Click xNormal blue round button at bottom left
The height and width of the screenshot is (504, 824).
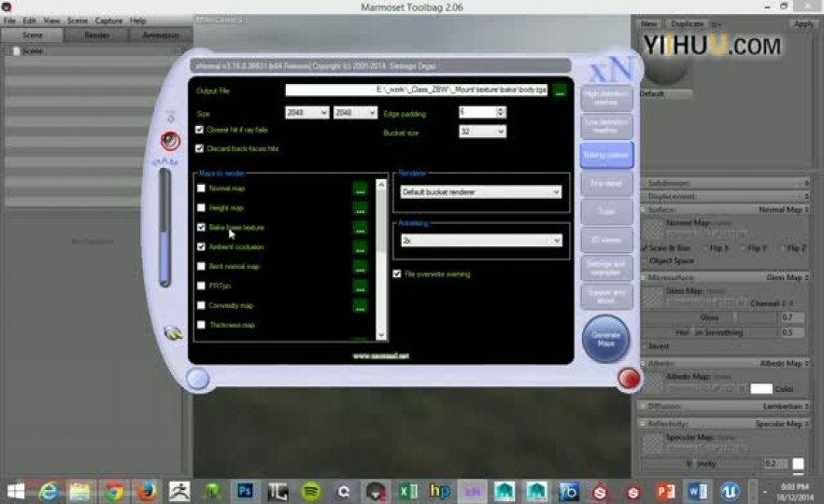click(x=198, y=379)
